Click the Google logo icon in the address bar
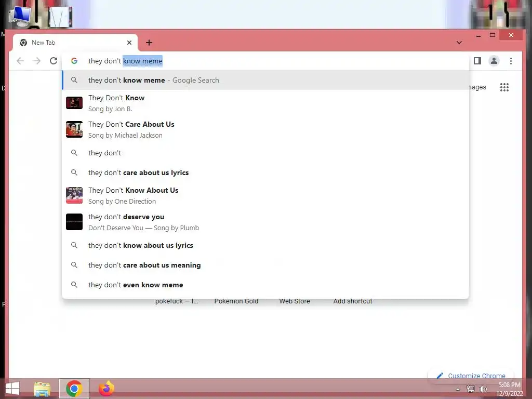Screen dimensions: 532x399 [74, 61]
